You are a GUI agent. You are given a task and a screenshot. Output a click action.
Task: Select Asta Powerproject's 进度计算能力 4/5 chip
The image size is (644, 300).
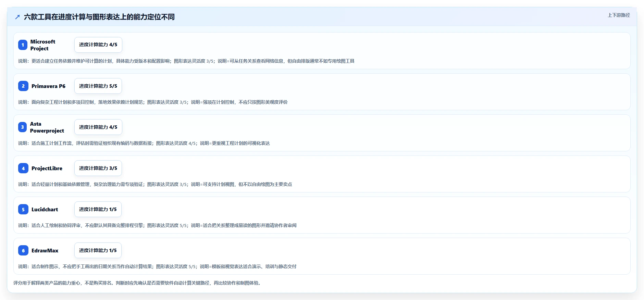click(98, 127)
